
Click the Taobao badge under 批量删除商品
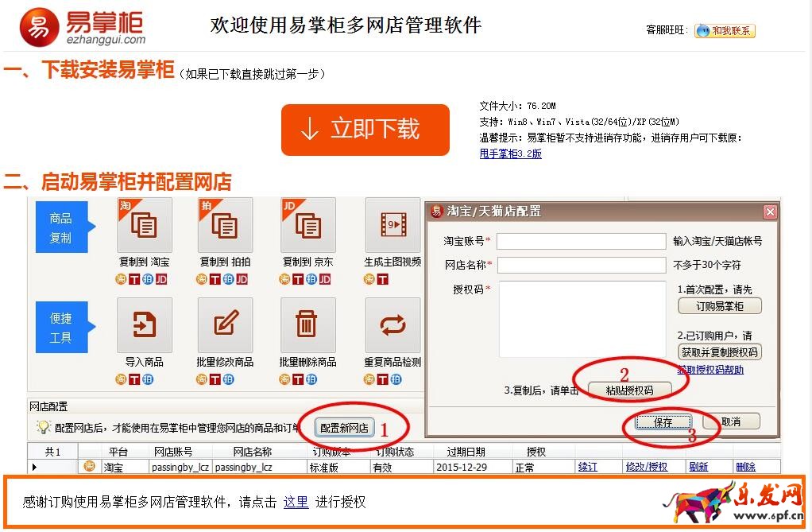(x=284, y=379)
